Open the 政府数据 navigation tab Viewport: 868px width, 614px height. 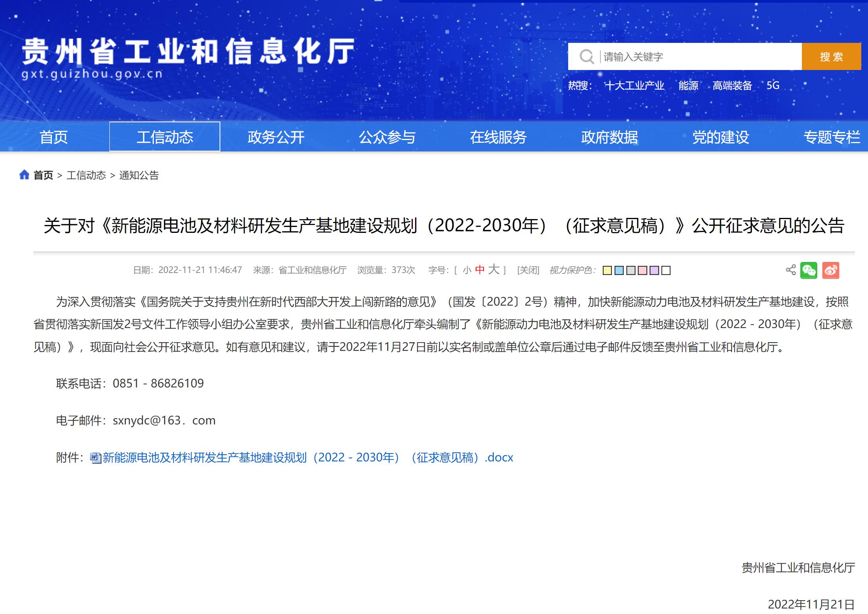(609, 137)
